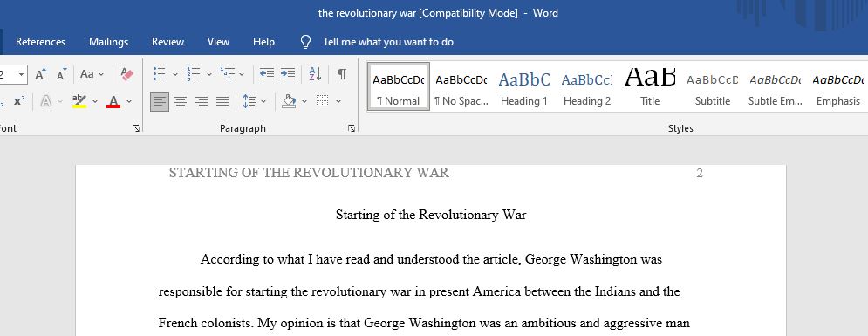The image size is (868, 336).
Task: Apply the Heading 2 style
Action: point(587,86)
